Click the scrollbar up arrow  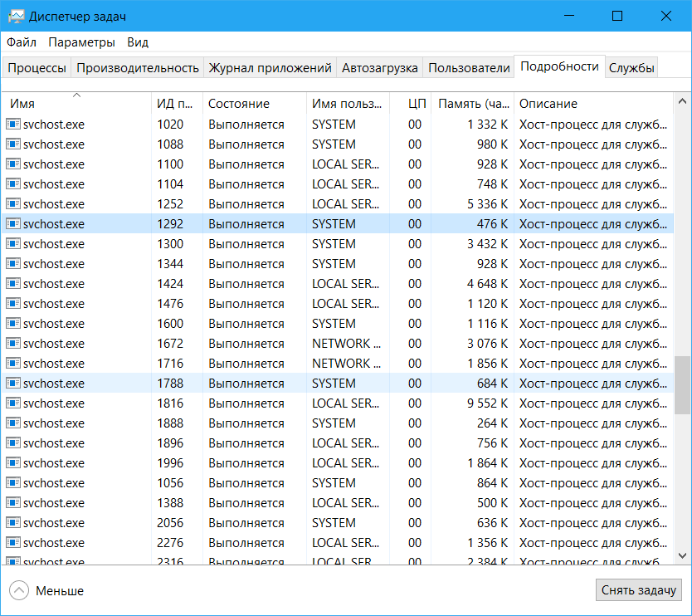click(x=682, y=101)
